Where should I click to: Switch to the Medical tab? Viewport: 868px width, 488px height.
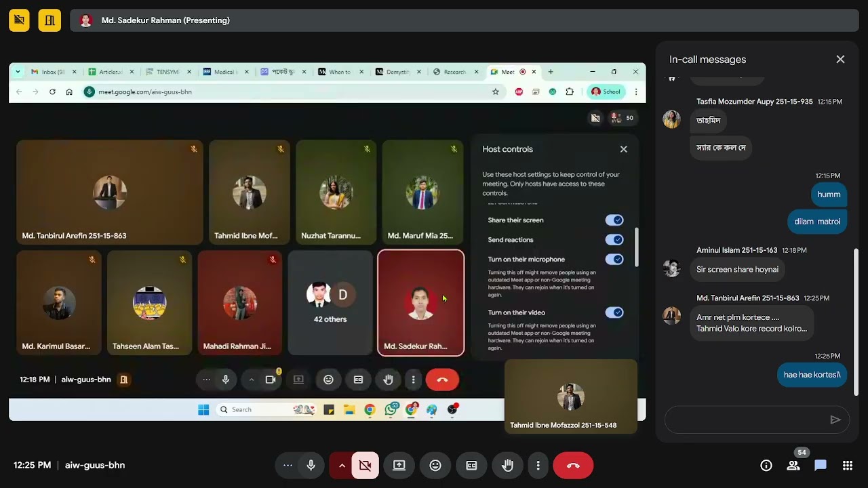pyautogui.click(x=225, y=72)
